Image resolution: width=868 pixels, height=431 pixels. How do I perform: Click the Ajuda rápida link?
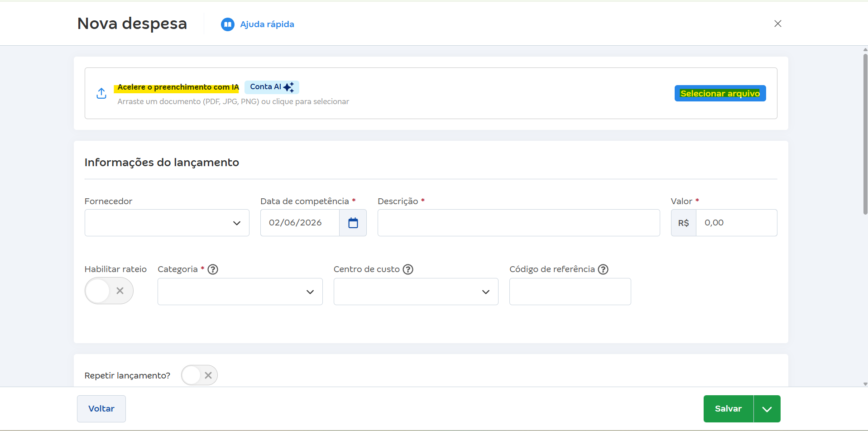[267, 24]
